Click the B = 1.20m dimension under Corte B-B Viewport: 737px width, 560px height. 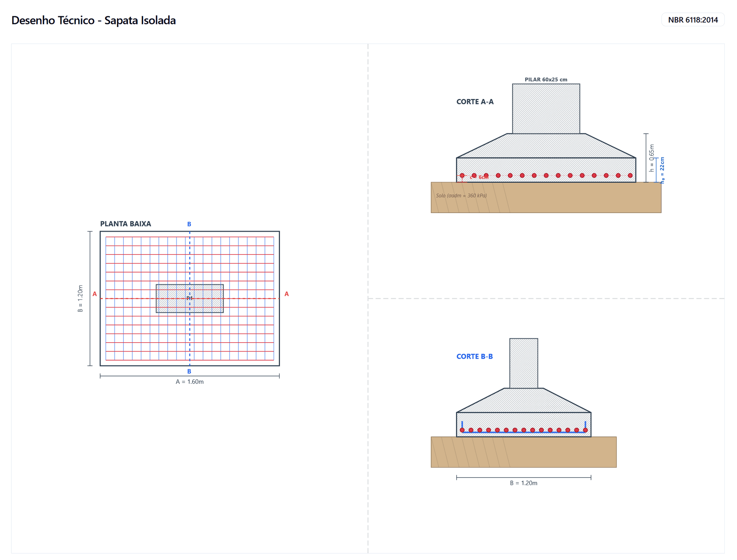(x=523, y=483)
